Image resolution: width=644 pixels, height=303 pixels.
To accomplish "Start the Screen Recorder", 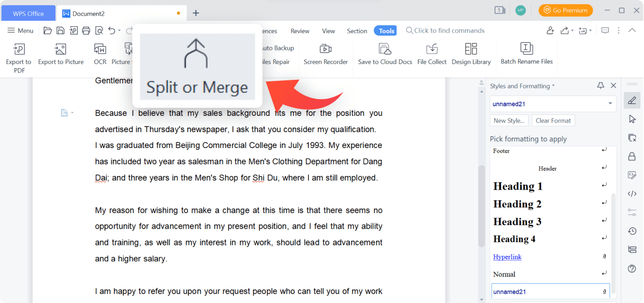I will click(x=325, y=54).
